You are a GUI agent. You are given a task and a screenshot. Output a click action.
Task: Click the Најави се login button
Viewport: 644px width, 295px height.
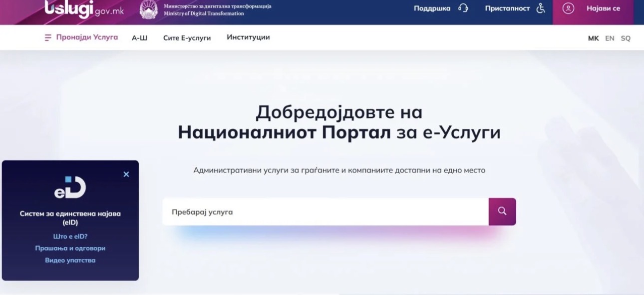pyautogui.click(x=593, y=9)
